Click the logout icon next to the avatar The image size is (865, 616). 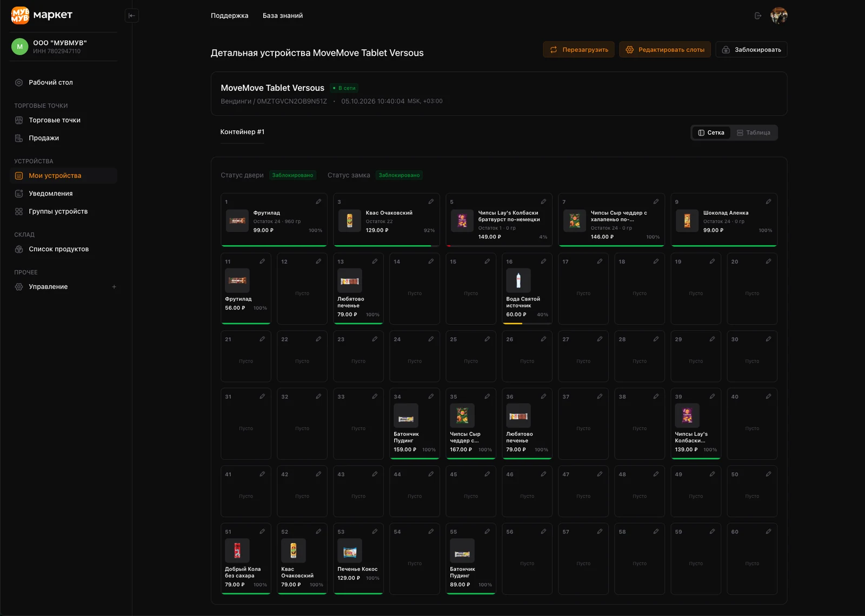[x=758, y=16]
